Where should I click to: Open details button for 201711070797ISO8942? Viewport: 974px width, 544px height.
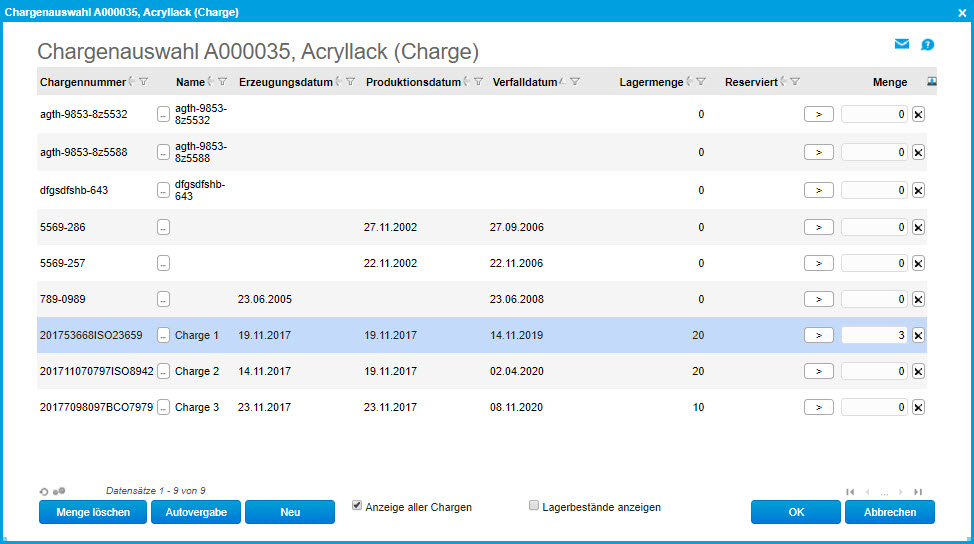click(163, 371)
